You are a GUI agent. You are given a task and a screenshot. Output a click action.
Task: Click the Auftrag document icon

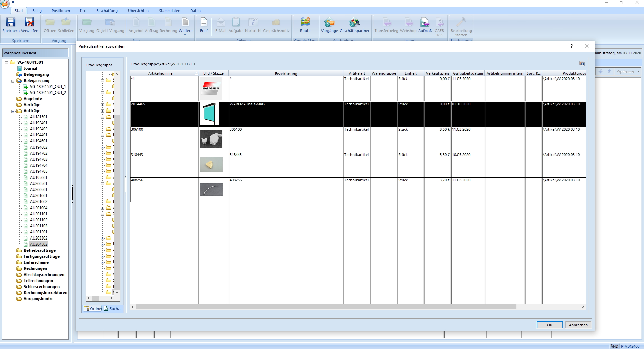click(x=151, y=22)
